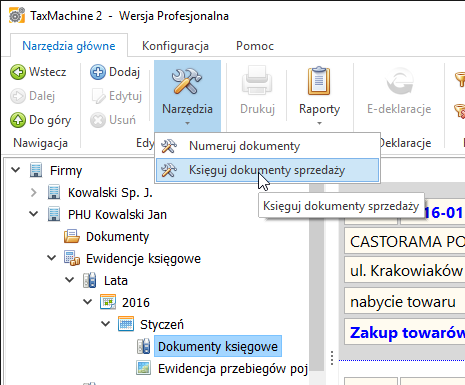Click the Wstecz button label
The image size is (465, 385).
pyautogui.click(x=48, y=72)
